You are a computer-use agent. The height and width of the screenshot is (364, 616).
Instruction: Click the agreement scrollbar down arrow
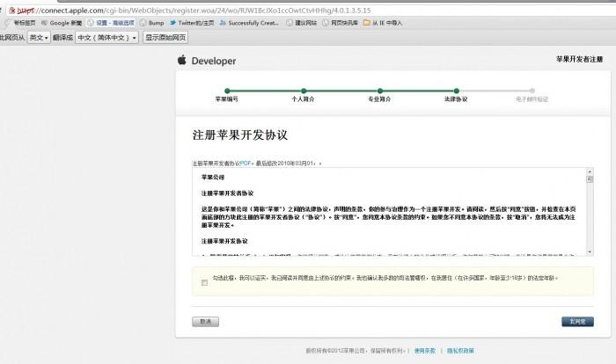590,251
